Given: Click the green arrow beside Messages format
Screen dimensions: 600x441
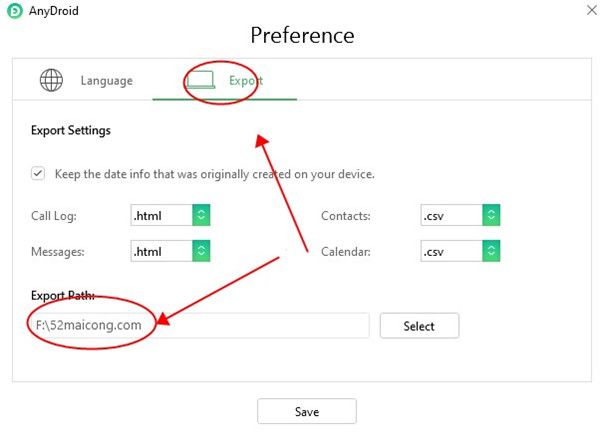Looking at the screenshot, I should click(201, 251).
